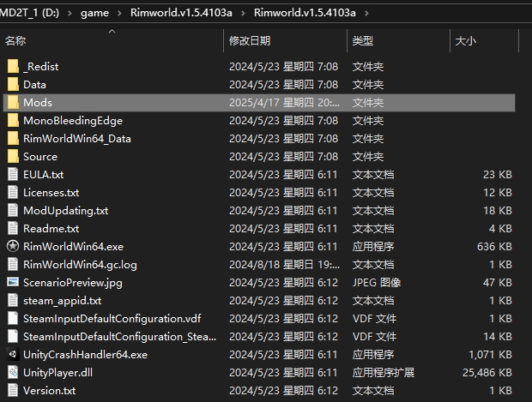Screen dimensions: 532x402
Task: Click the RimWorldWin64_Data folder icon
Action: [x=13, y=138]
